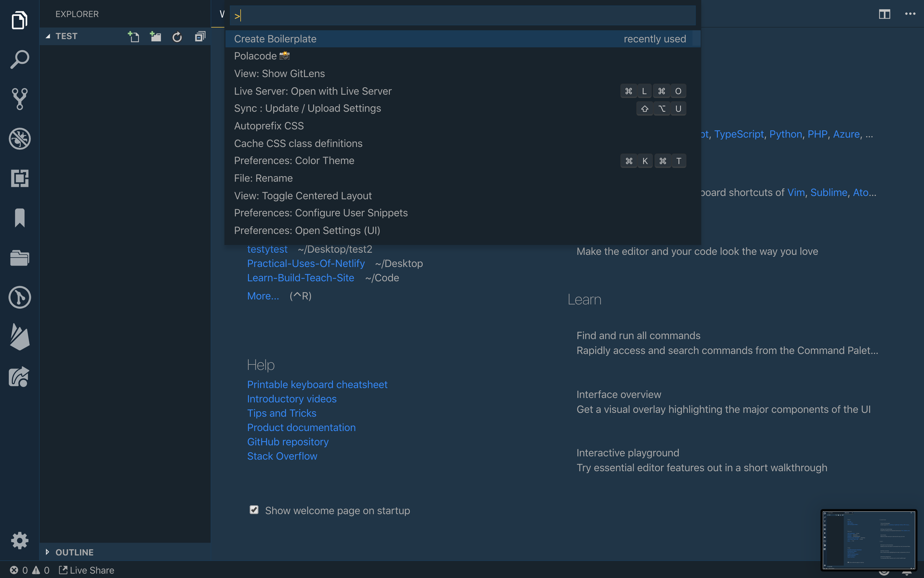Open the Practical-Uses-Of-Netlify recent project
924x578 pixels.
click(x=306, y=263)
